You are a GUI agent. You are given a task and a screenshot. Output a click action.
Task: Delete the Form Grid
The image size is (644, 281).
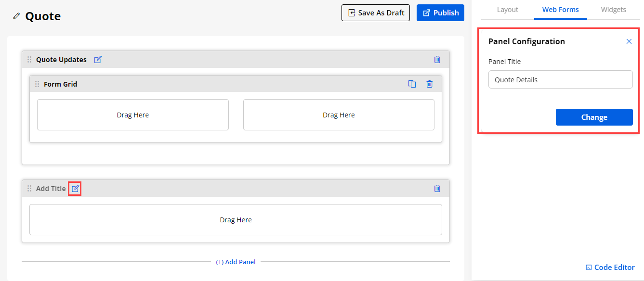[429, 84]
